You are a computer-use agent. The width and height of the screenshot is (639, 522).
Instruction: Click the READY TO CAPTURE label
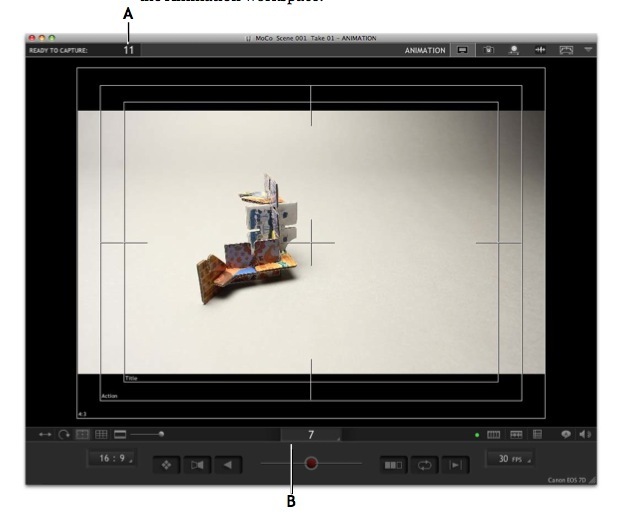click(58, 51)
